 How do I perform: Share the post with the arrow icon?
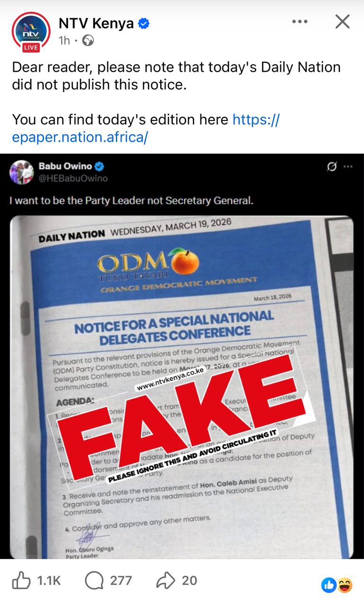(x=165, y=580)
